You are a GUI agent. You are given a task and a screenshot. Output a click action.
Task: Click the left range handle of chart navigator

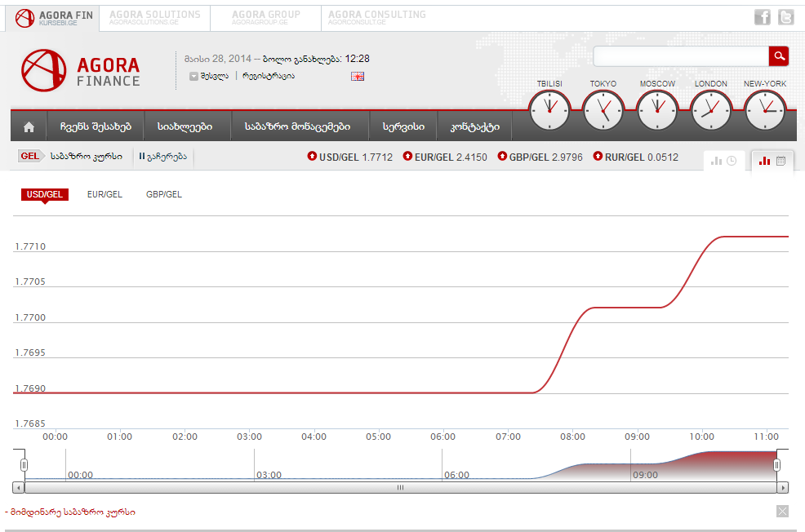coord(24,465)
